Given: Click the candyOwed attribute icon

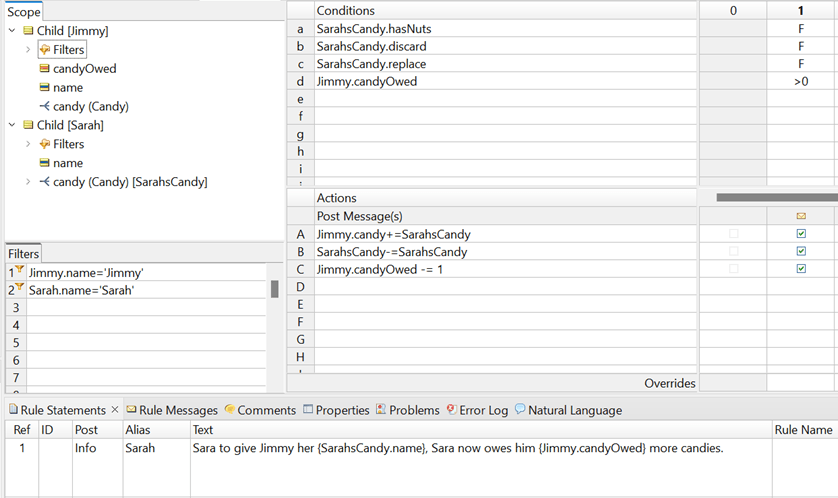Looking at the screenshot, I should tap(44, 69).
